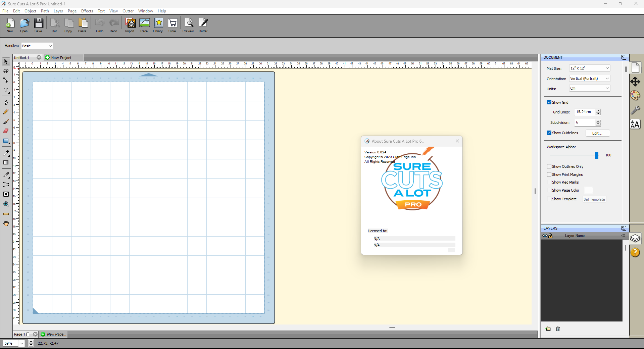The height and width of the screenshot is (349, 644).
Task: Select the Type text tool
Action: [x=6, y=90]
